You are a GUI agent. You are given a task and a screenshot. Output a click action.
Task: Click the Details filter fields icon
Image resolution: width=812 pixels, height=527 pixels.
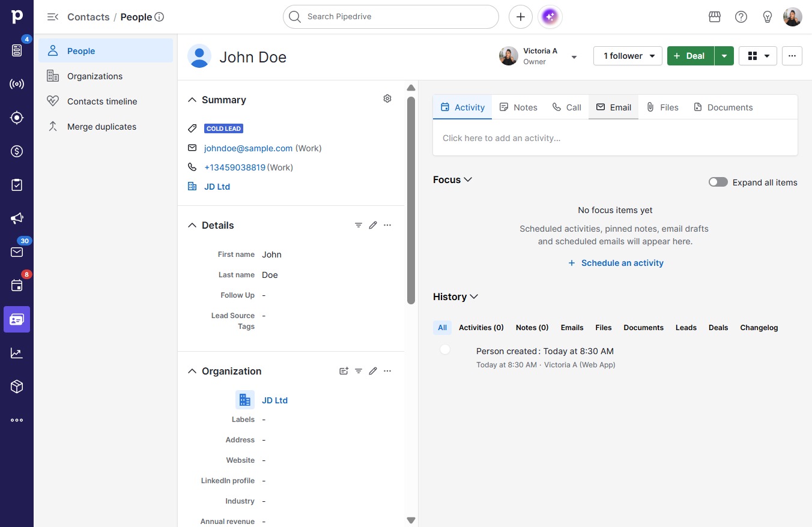pyautogui.click(x=359, y=225)
